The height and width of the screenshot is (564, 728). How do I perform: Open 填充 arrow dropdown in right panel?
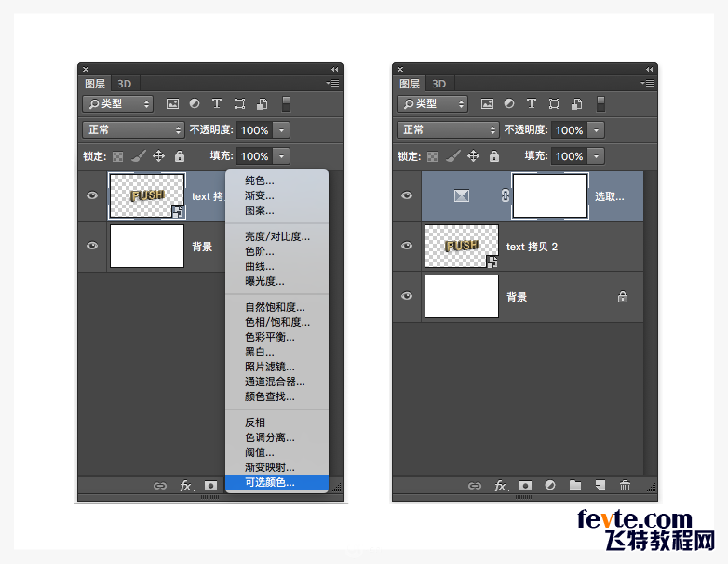point(596,156)
